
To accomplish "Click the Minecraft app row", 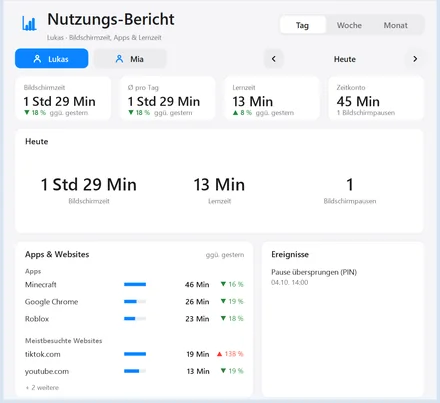I will click(x=134, y=284).
